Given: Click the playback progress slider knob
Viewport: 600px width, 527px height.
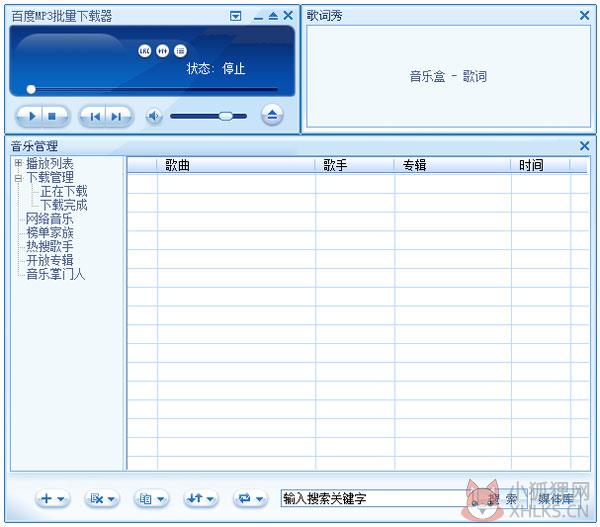Looking at the screenshot, I should 31,90.
